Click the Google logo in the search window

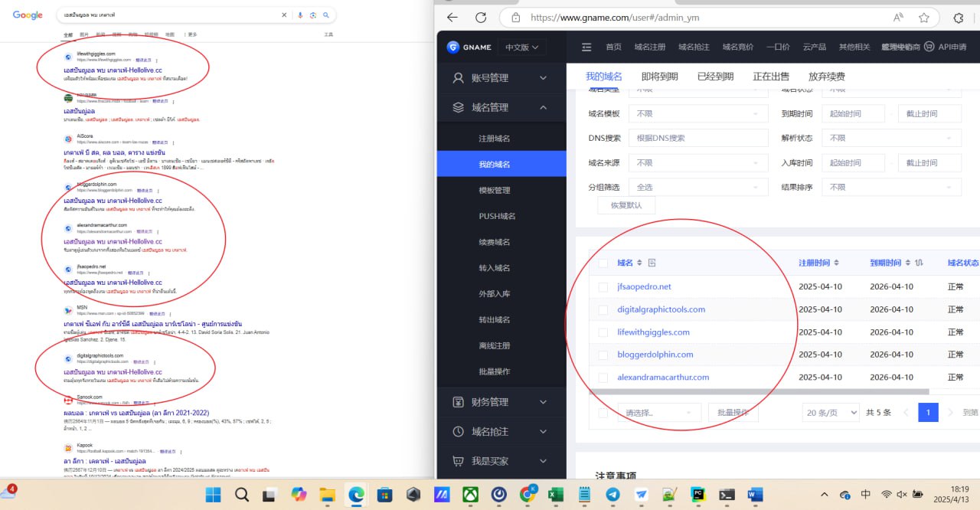click(28, 15)
